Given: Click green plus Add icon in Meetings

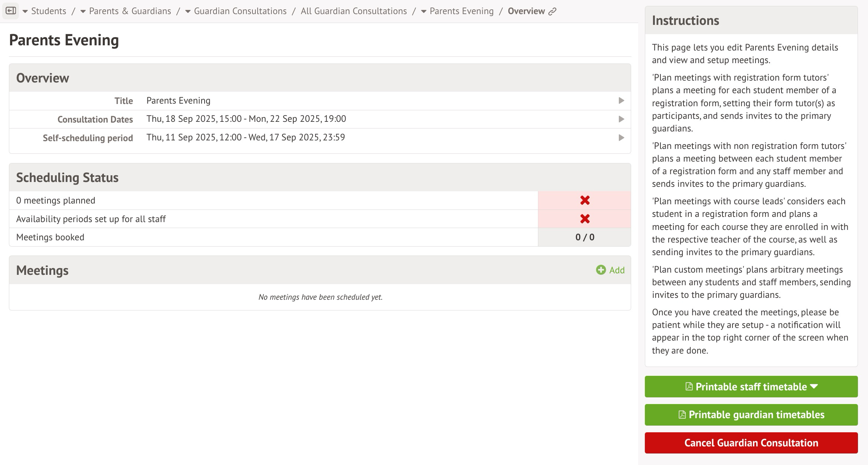Looking at the screenshot, I should 601,270.
